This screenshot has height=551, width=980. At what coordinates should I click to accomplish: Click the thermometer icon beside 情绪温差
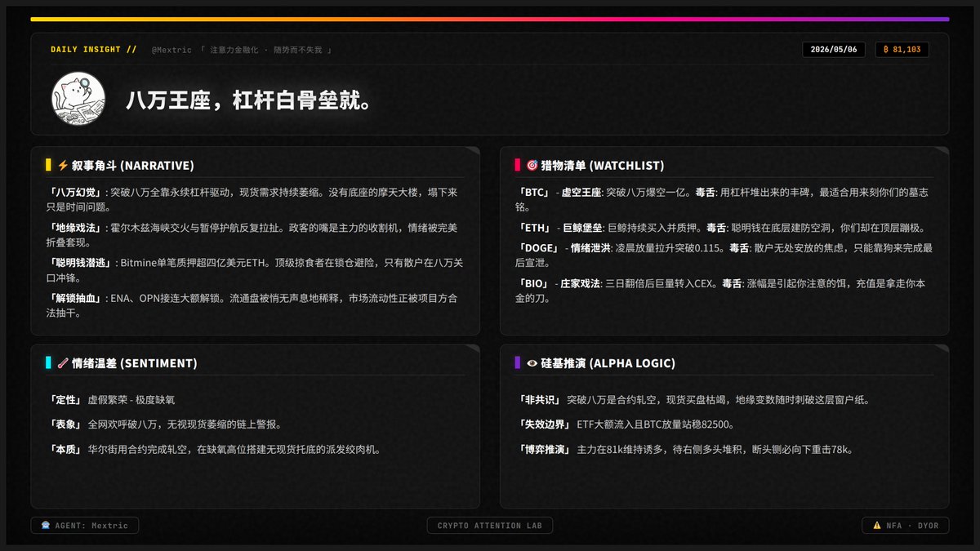coord(63,363)
